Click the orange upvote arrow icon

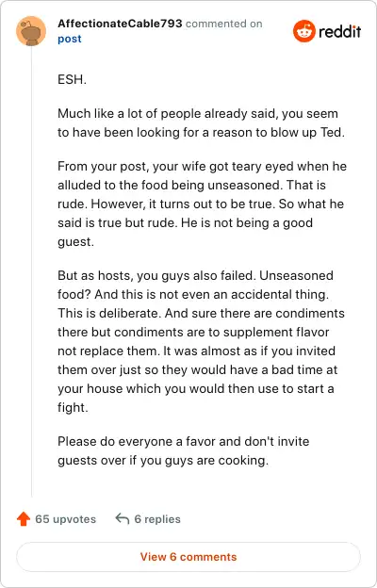24,519
